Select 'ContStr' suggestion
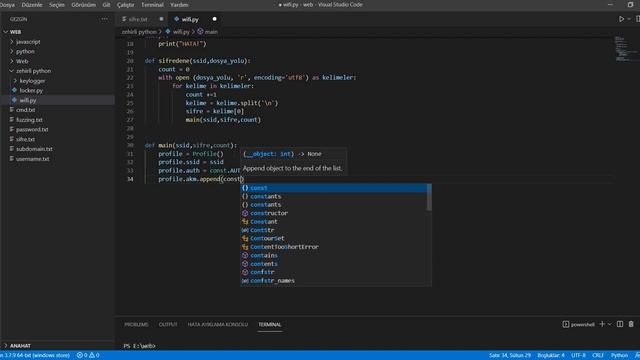 tap(334, 230)
